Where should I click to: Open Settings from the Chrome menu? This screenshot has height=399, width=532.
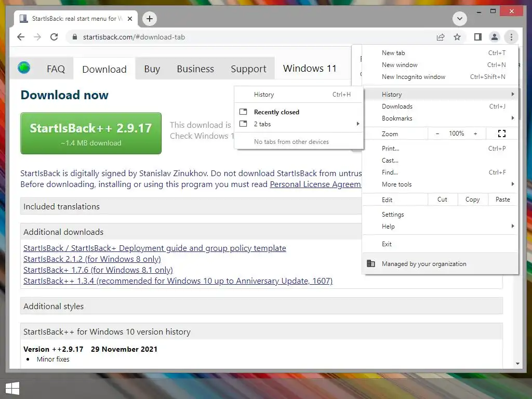440,215
